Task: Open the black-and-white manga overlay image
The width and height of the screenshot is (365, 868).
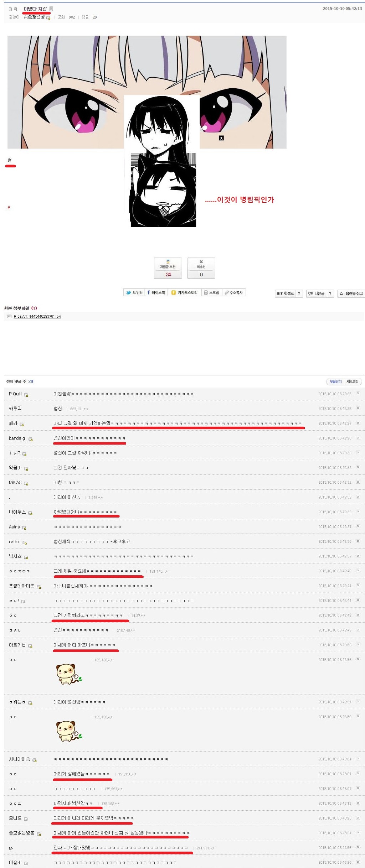Action: [161, 161]
